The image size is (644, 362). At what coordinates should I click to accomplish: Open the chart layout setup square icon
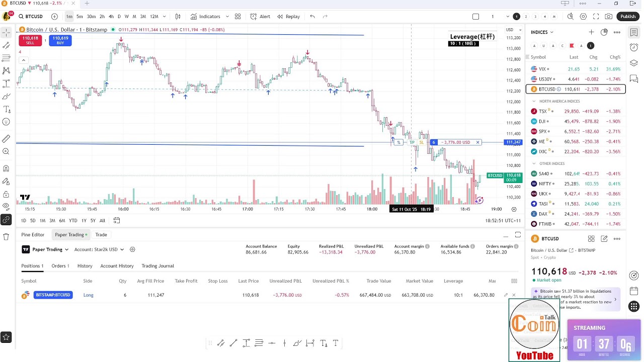[x=475, y=17]
